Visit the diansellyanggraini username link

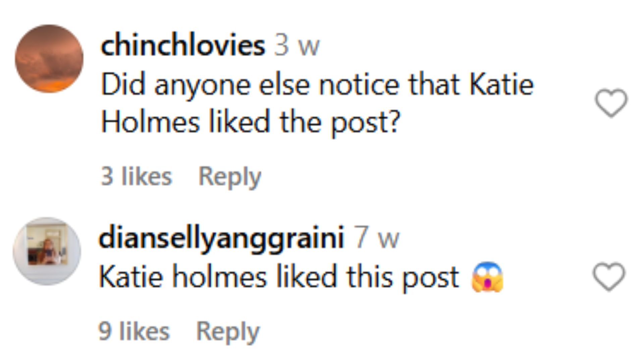221,238
